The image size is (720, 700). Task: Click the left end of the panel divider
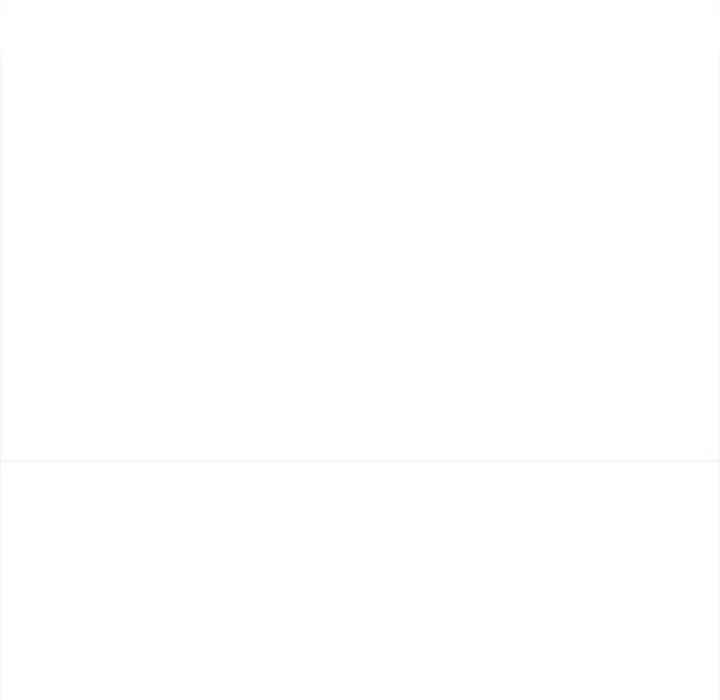pyautogui.click(x=2, y=460)
